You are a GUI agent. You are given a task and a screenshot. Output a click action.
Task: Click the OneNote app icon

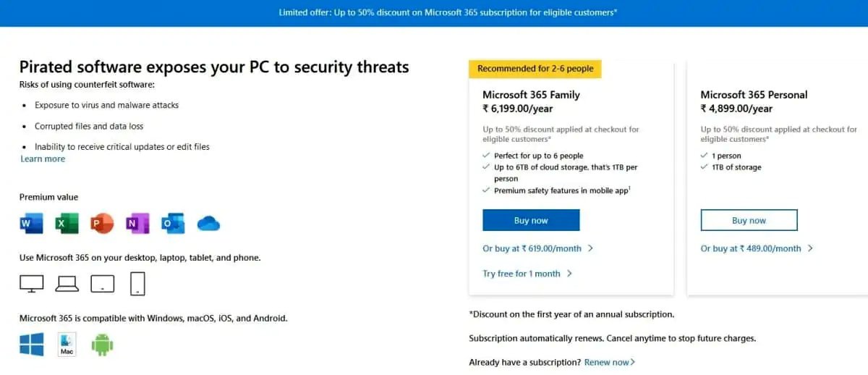coord(137,224)
